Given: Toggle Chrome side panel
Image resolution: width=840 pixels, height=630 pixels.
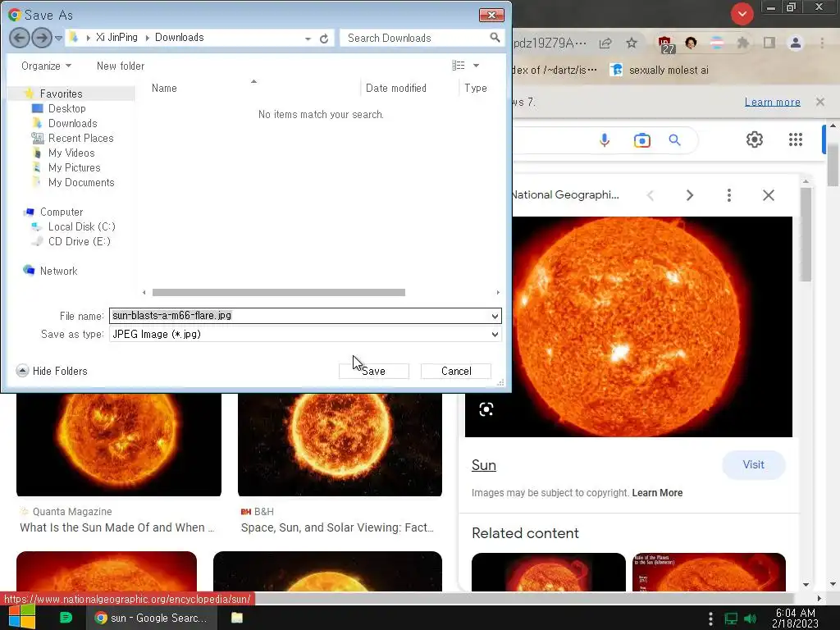Looking at the screenshot, I should 769,43.
